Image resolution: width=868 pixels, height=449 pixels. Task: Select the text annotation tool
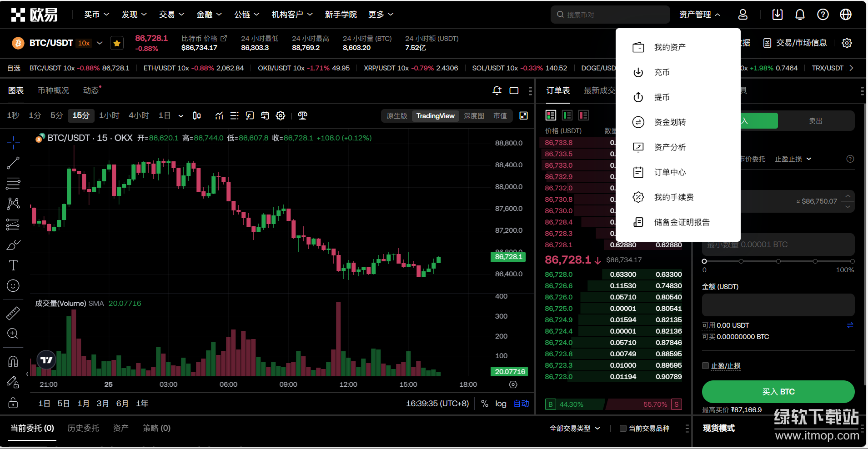pyautogui.click(x=13, y=265)
